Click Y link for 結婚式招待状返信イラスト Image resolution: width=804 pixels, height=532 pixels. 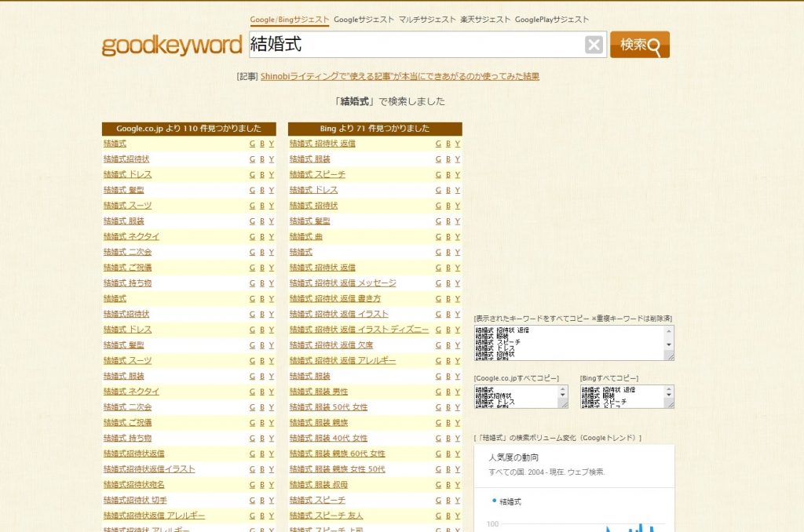tap(271, 469)
